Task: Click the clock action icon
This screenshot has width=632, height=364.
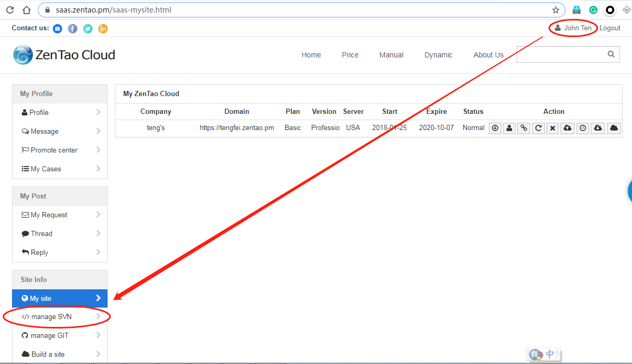Action: pos(583,128)
